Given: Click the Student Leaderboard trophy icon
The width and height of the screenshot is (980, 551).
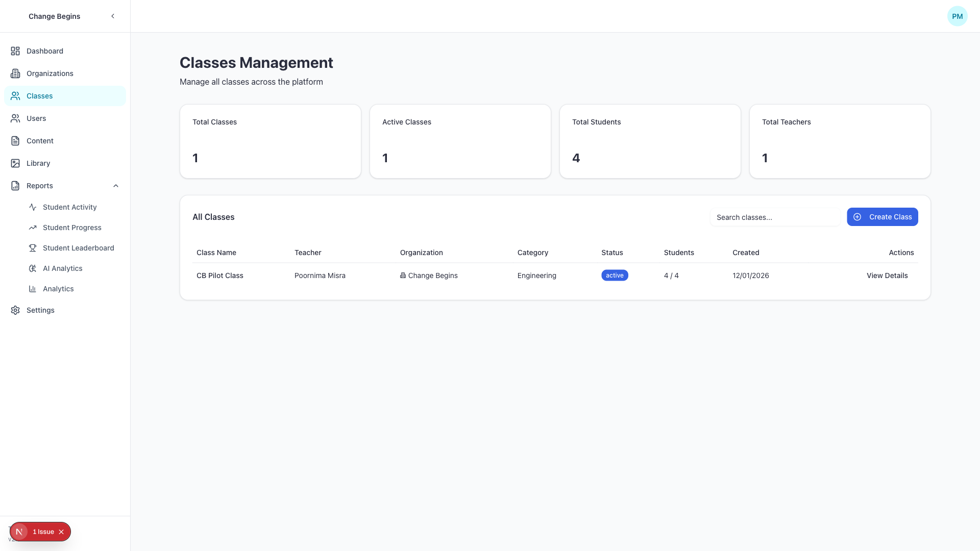Looking at the screenshot, I should point(33,248).
